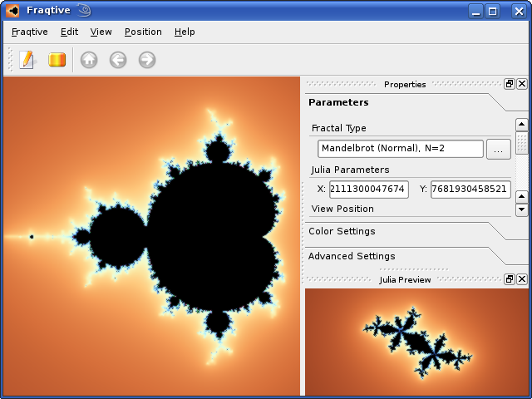Click the orange gradient color toolbar icon

pos(57,60)
